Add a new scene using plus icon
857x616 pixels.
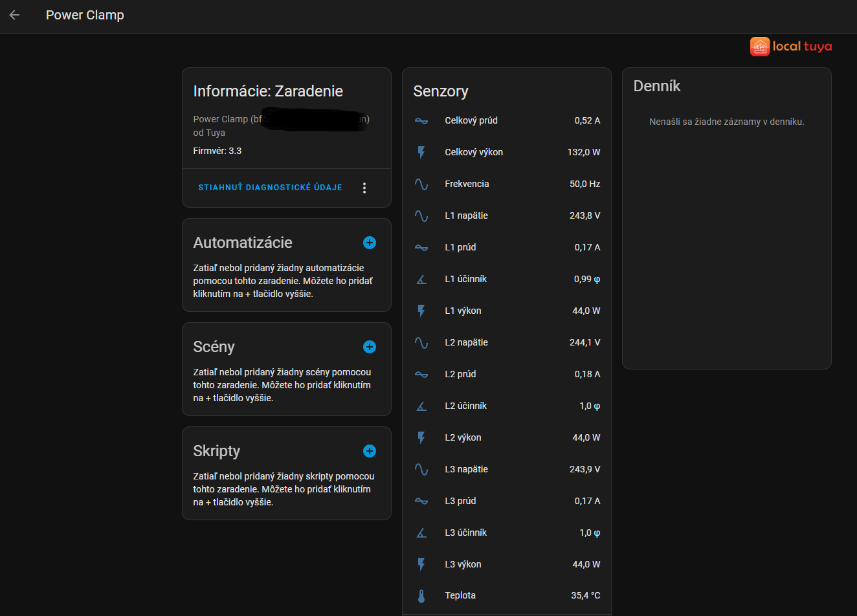point(370,347)
